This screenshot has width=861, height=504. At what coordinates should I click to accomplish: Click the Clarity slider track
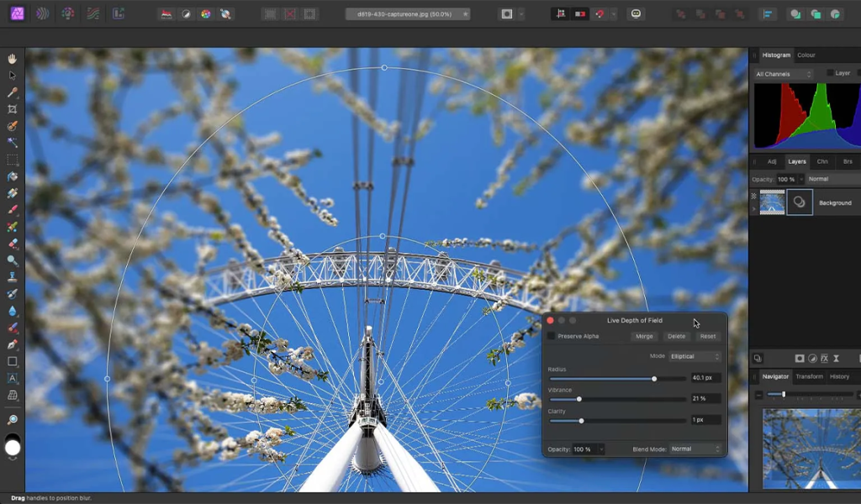[x=618, y=421]
